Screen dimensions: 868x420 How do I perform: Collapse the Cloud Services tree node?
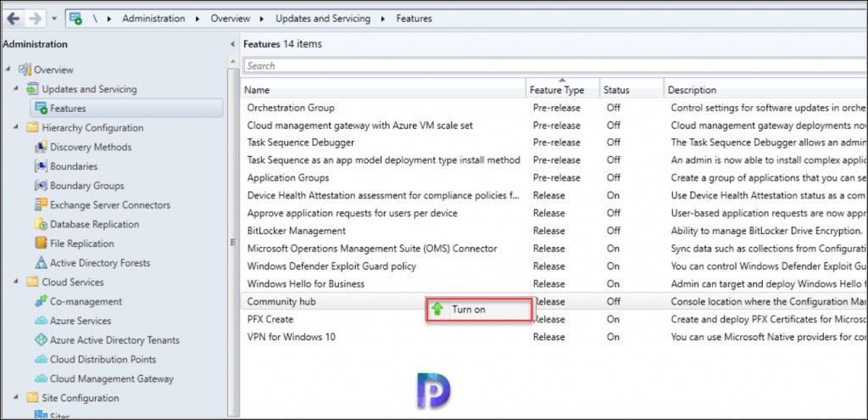pos(17,282)
